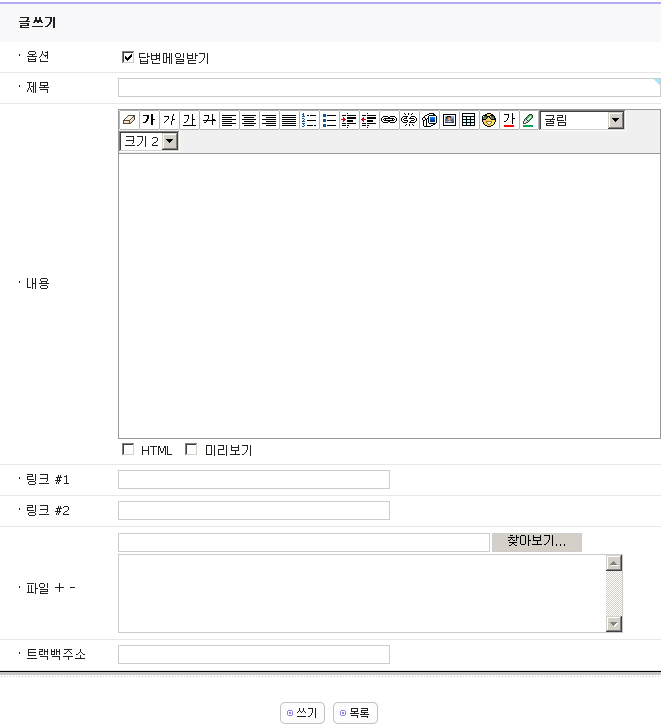Focus the 트랙백주소 input field
661x727 pixels.
click(254, 654)
